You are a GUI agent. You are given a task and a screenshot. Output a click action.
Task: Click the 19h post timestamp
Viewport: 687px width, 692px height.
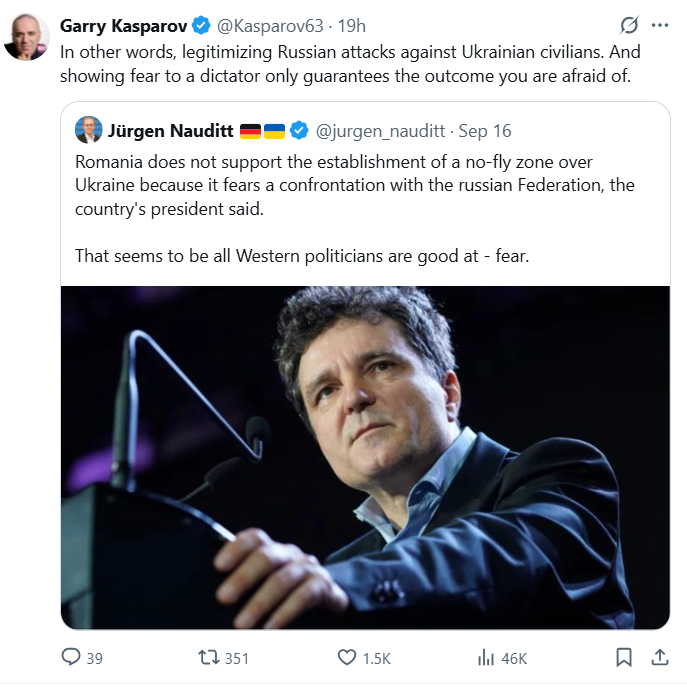pos(353,25)
